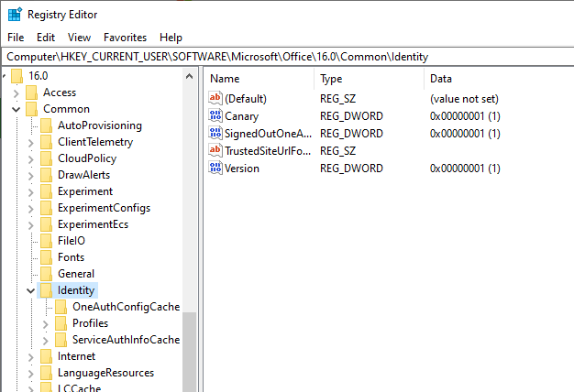Image resolution: width=574 pixels, height=392 pixels.
Task: Click the ClientTelemetry folder icon
Action: pyautogui.click(x=46, y=142)
